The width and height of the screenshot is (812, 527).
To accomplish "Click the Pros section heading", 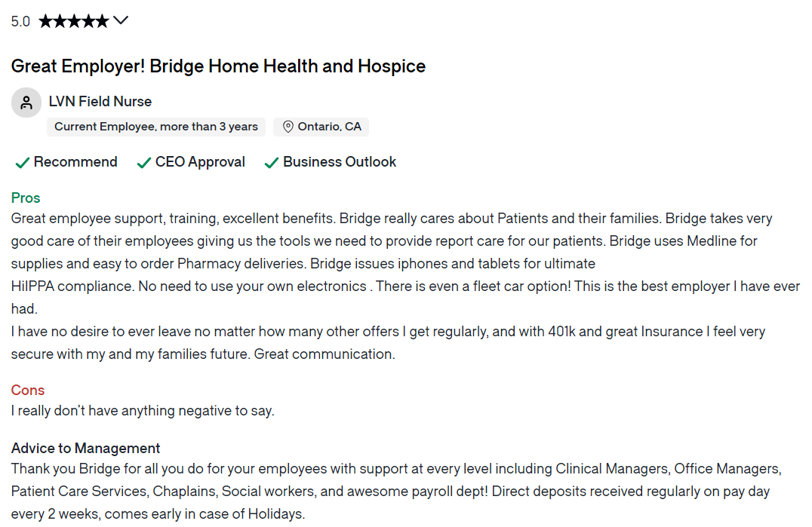I will (x=26, y=198).
